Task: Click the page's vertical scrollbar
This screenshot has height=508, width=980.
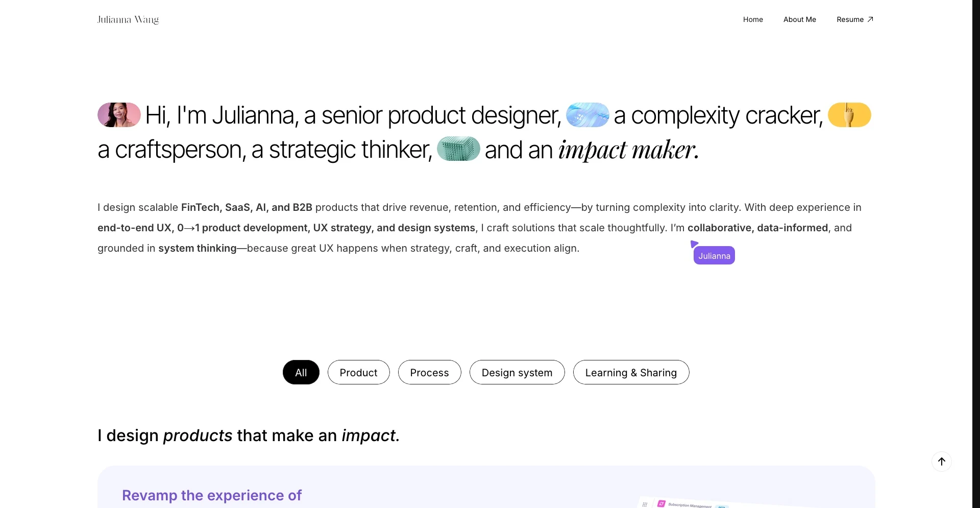Action: [976, 204]
